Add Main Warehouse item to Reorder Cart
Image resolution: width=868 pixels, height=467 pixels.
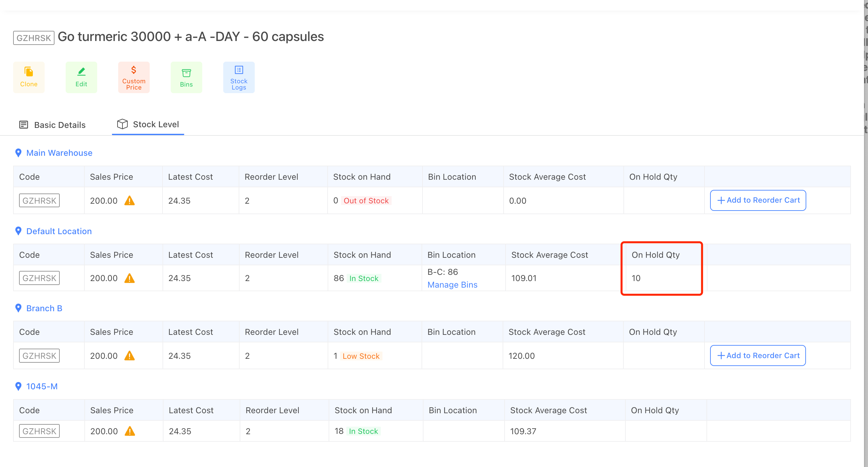(757, 200)
